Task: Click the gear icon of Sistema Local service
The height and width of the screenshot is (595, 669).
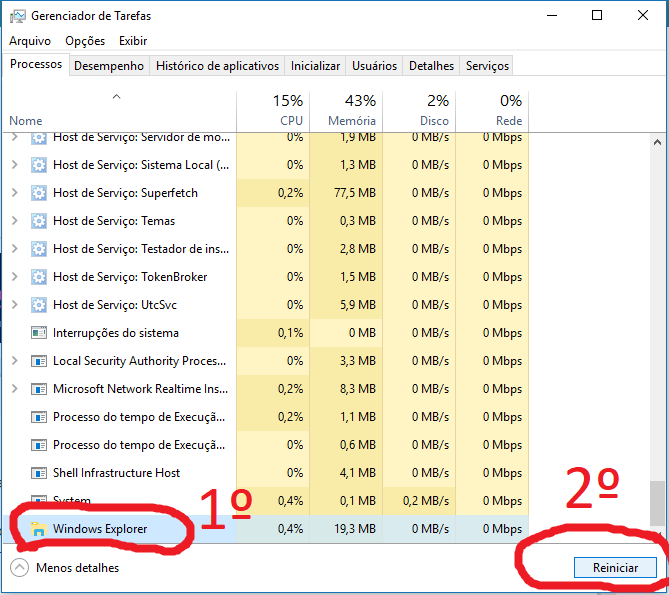Action: pos(39,165)
